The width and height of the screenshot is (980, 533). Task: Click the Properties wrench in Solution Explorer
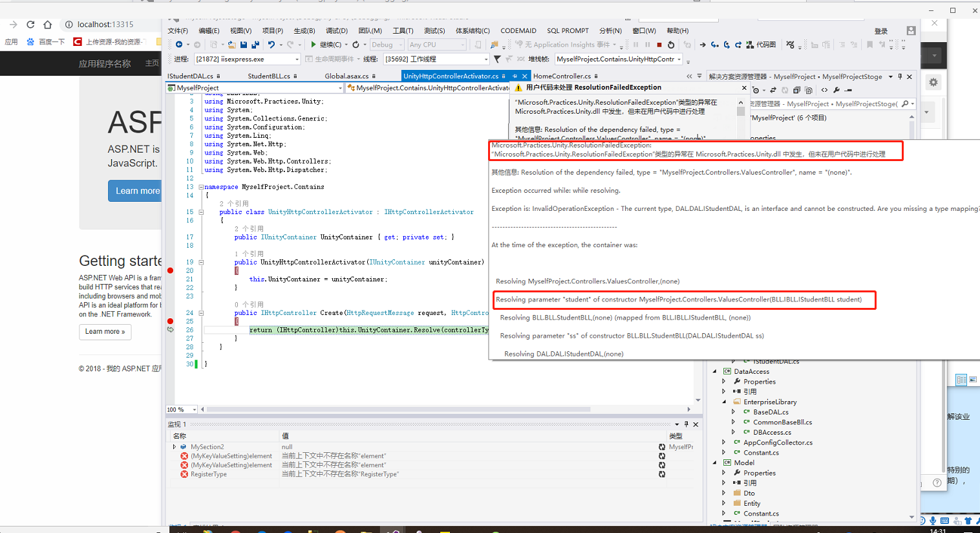[836, 91]
